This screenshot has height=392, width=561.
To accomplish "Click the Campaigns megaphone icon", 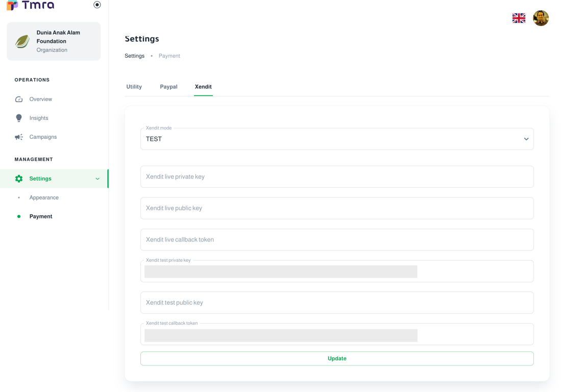I will pyautogui.click(x=18, y=137).
